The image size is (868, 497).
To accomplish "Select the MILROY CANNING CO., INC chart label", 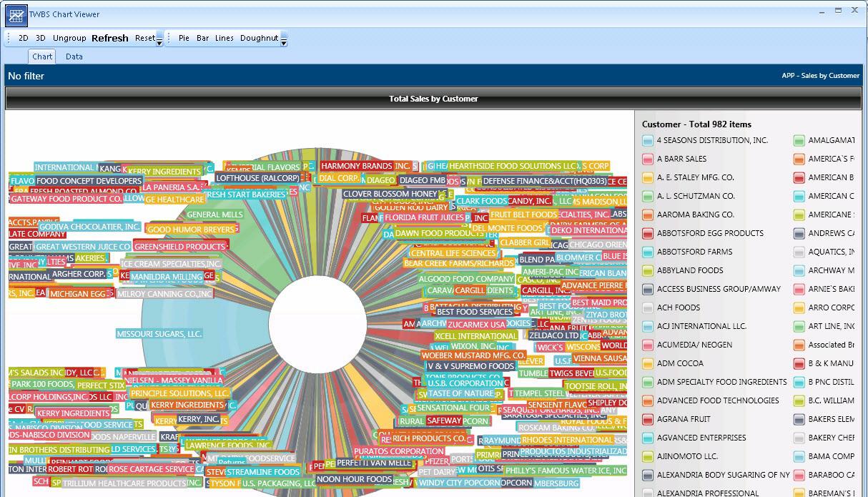I will pos(165,294).
